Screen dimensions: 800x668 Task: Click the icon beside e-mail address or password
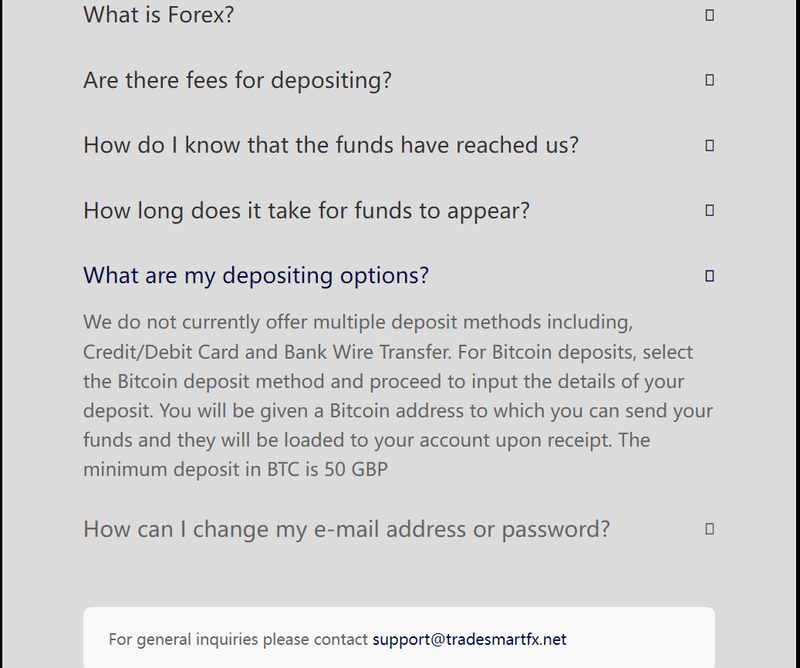click(709, 529)
